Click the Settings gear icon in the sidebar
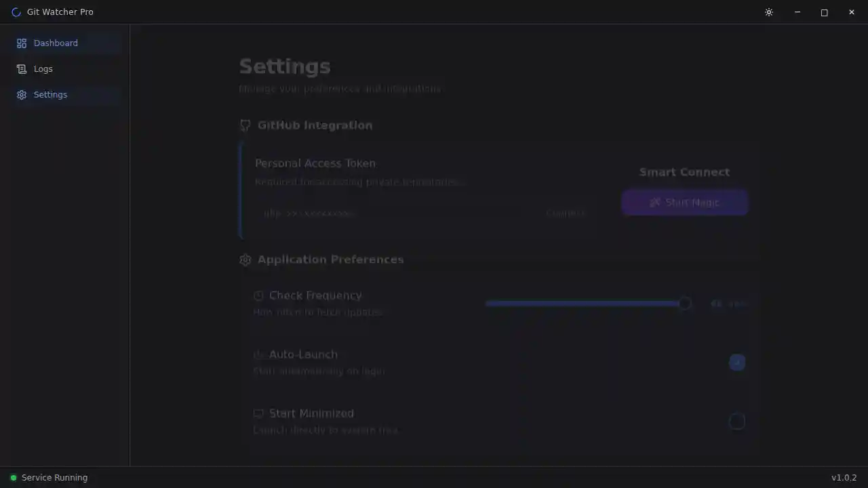This screenshot has width=868, height=488. [x=22, y=95]
